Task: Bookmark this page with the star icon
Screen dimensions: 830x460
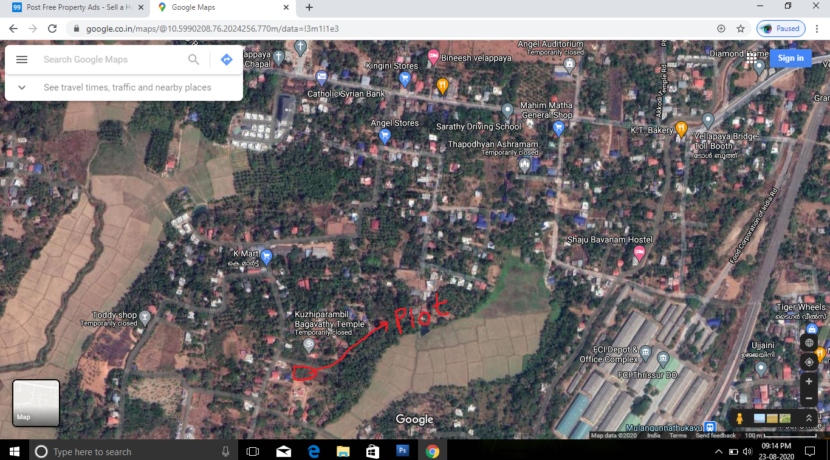Action: [741, 28]
